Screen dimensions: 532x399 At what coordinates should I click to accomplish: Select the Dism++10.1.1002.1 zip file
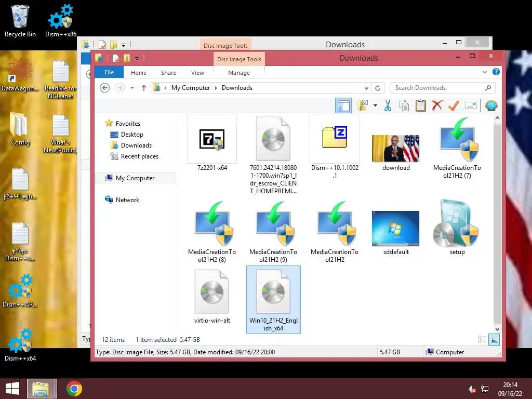(x=335, y=147)
